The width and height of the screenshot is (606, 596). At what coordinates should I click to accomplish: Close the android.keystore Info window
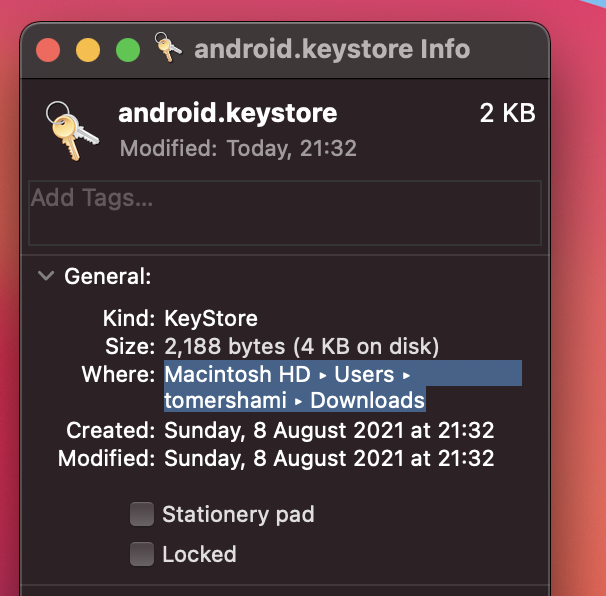point(48,50)
